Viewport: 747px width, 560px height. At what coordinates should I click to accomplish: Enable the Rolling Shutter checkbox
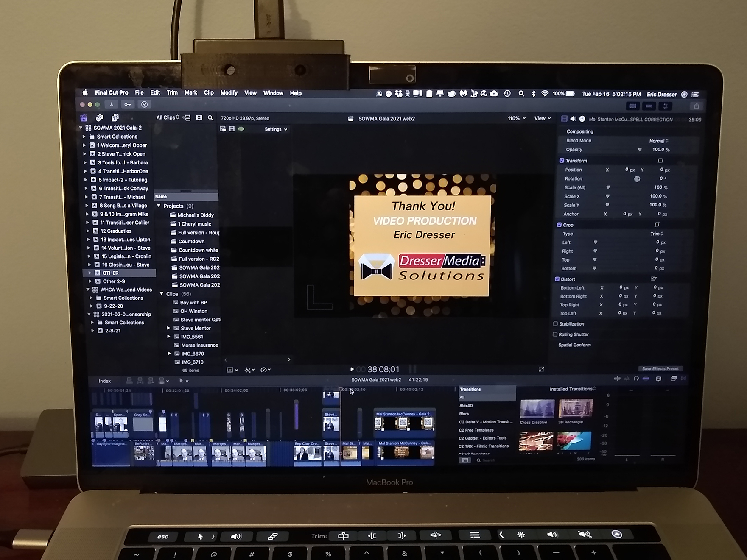click(x=555, y=334)
